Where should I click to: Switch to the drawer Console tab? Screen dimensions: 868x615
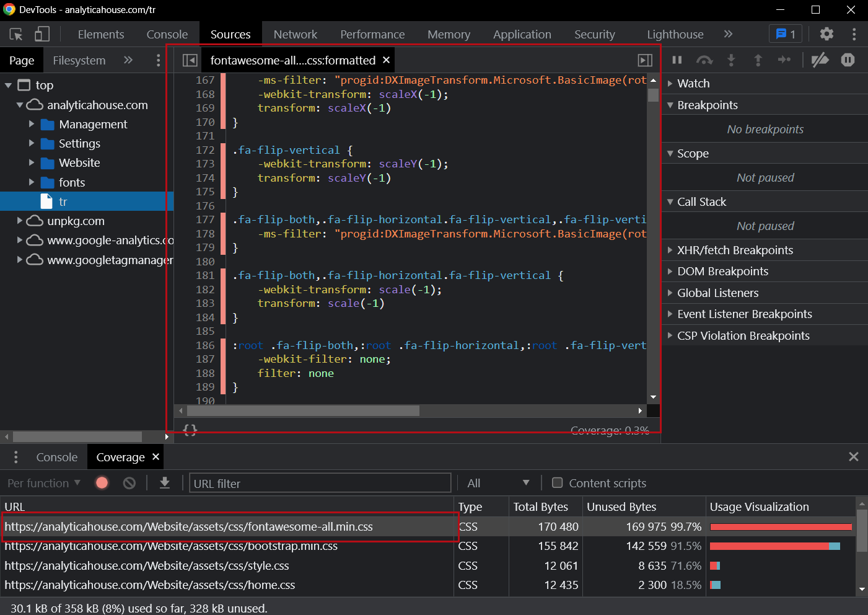(57, 457)
